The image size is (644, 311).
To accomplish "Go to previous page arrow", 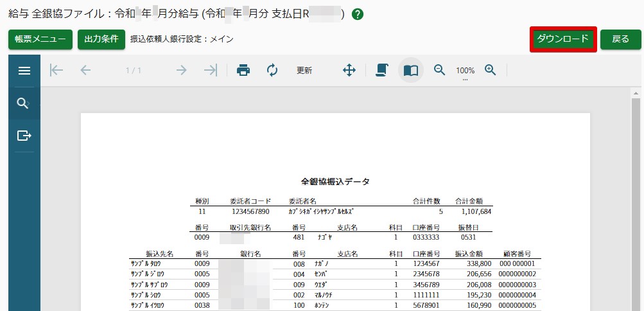I will [x=85, y=70].
